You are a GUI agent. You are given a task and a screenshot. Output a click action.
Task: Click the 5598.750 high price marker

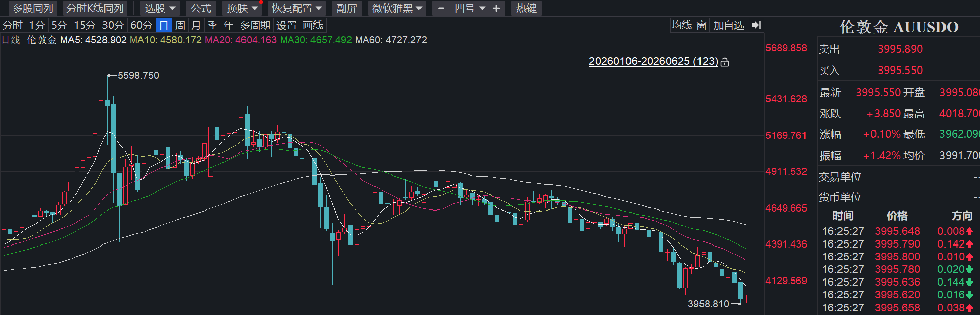[138, 75]
